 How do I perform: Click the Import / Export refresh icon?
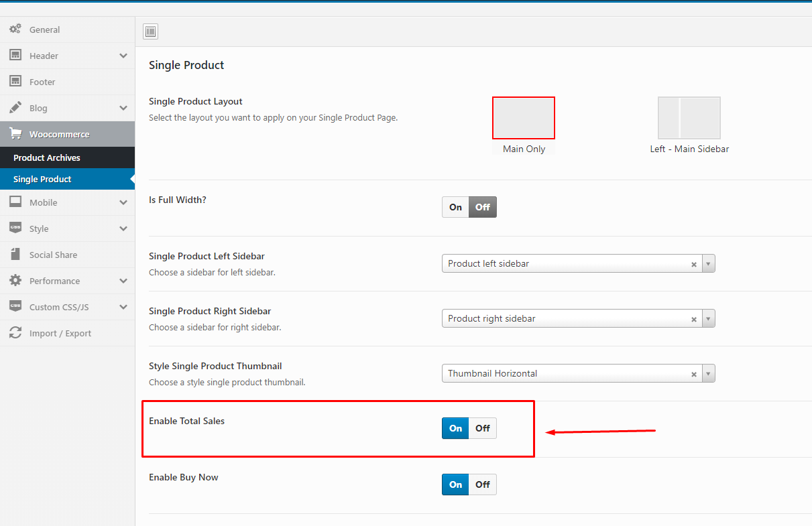15,333
